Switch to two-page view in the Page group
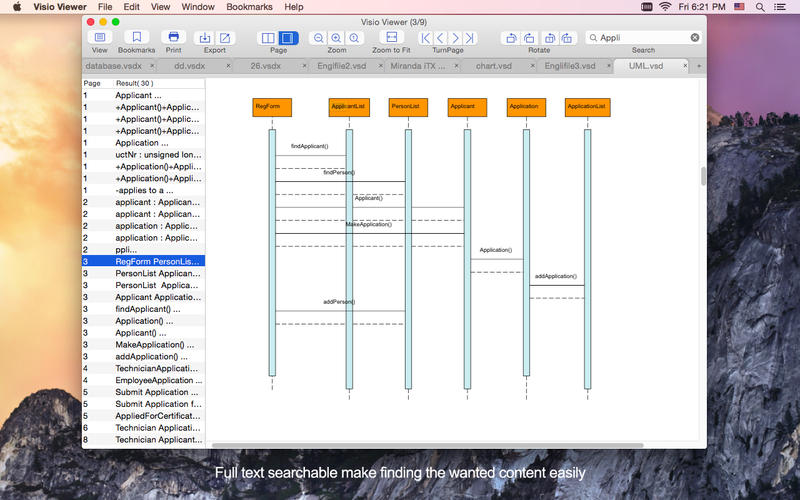 (268, 38)
